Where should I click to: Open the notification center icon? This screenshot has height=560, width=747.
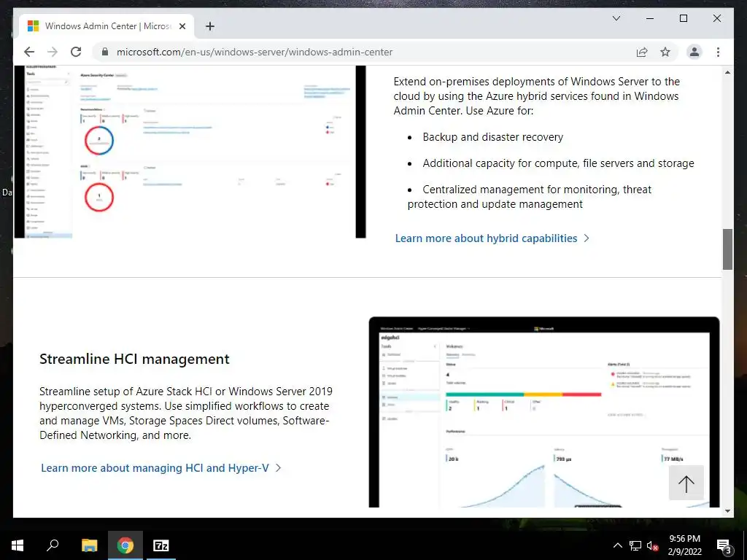click(x=724, y=545)
